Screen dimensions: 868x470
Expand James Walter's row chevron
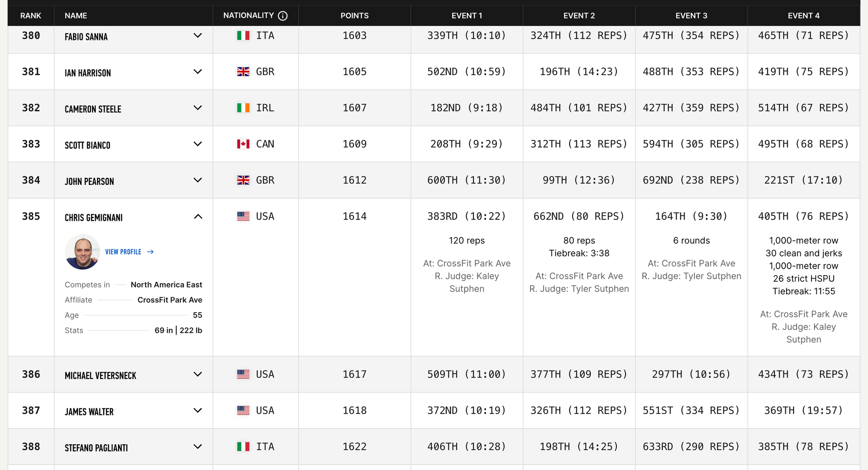(x=197, y=411)
